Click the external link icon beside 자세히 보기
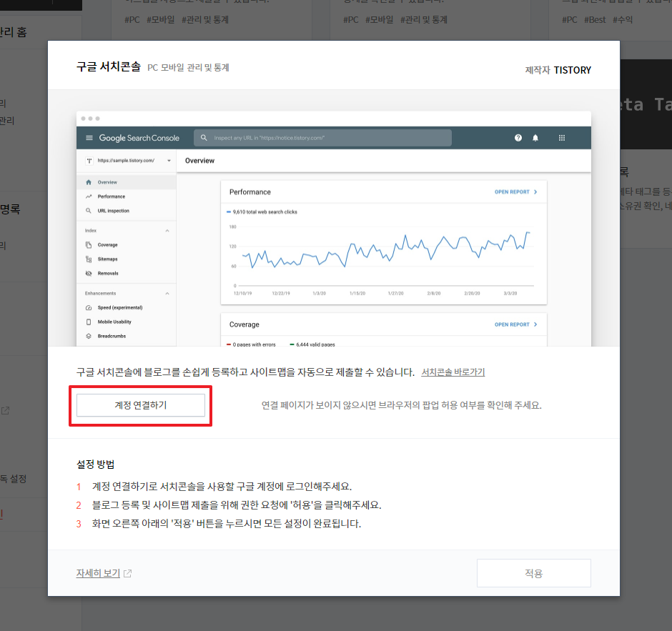Image resolution: width=672 pixels, height=631 pixels. [128, 573]
